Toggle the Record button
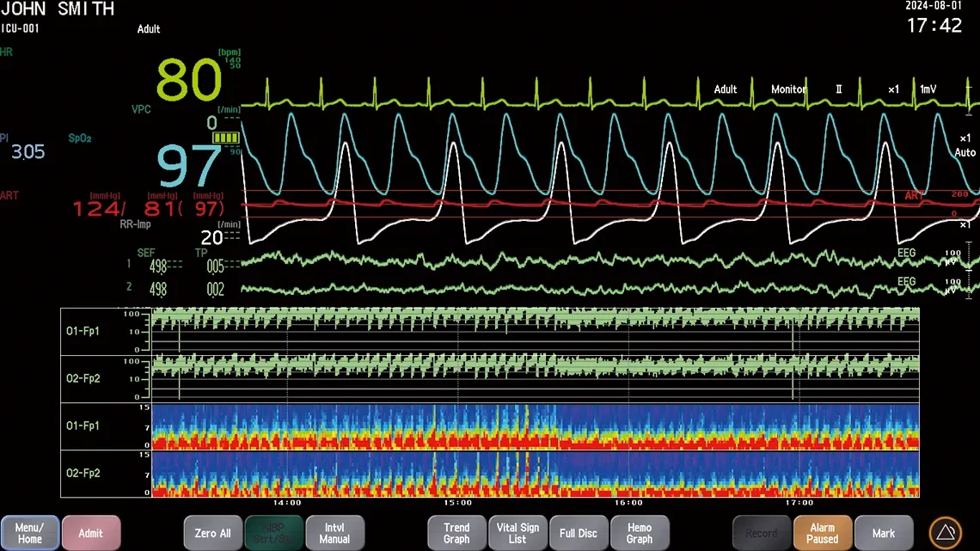Viewport: 980px width, 551px height. pyautogui.click(x=761, y=533)
